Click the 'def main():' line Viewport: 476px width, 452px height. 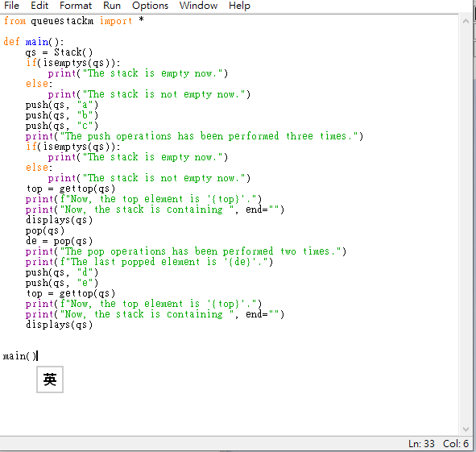33,42
